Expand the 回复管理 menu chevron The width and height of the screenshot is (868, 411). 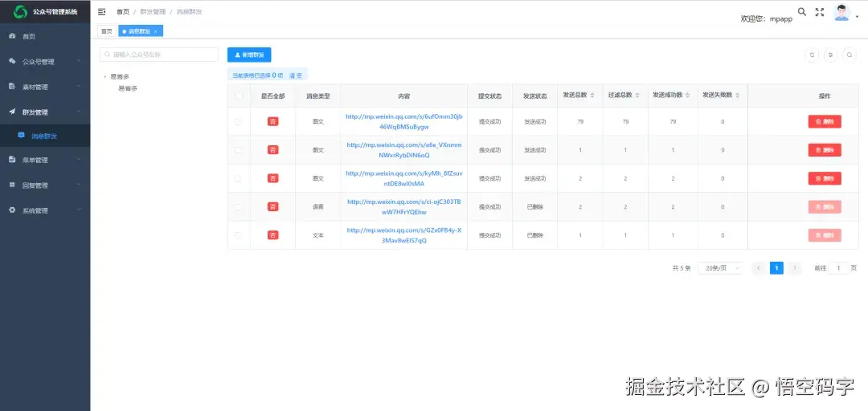click(79, 185)
